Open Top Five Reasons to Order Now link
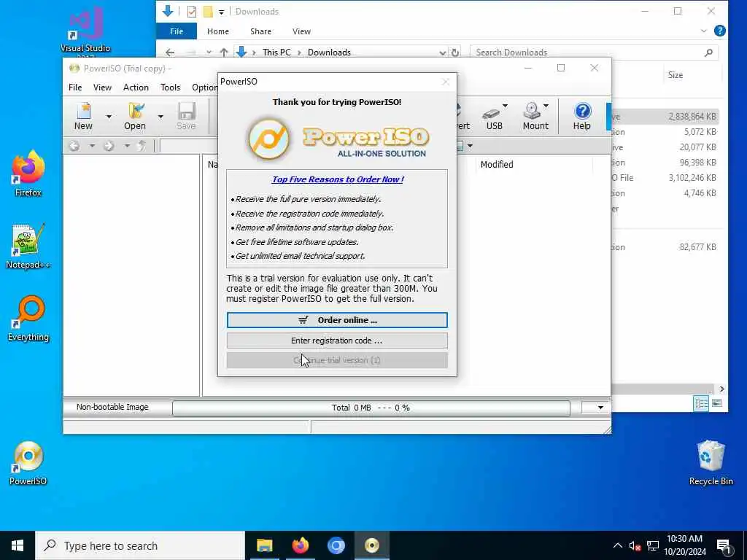 click(338, 179)
